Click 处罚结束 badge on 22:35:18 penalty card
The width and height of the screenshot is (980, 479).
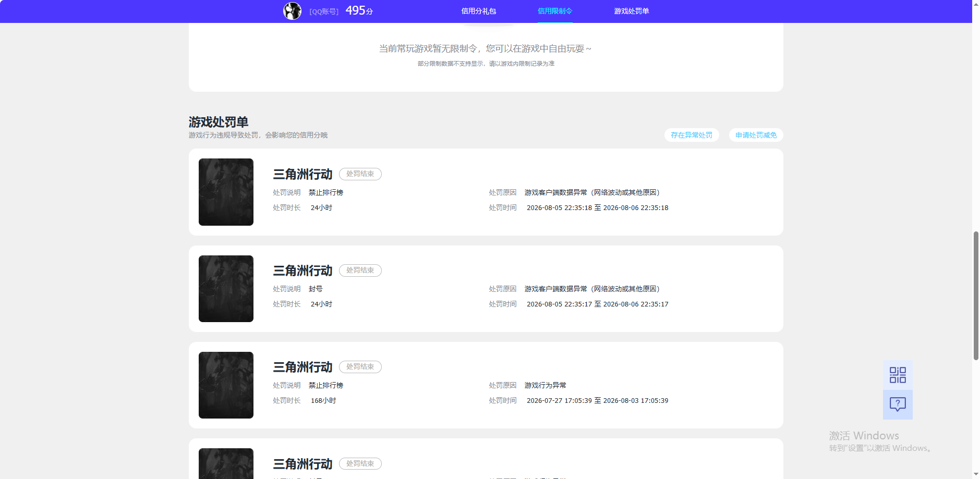[x=360, y=174]
